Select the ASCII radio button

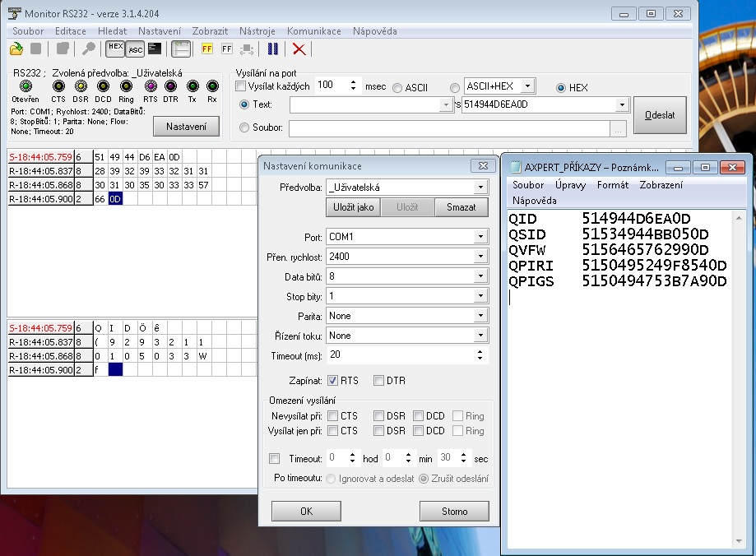(397, 88)
